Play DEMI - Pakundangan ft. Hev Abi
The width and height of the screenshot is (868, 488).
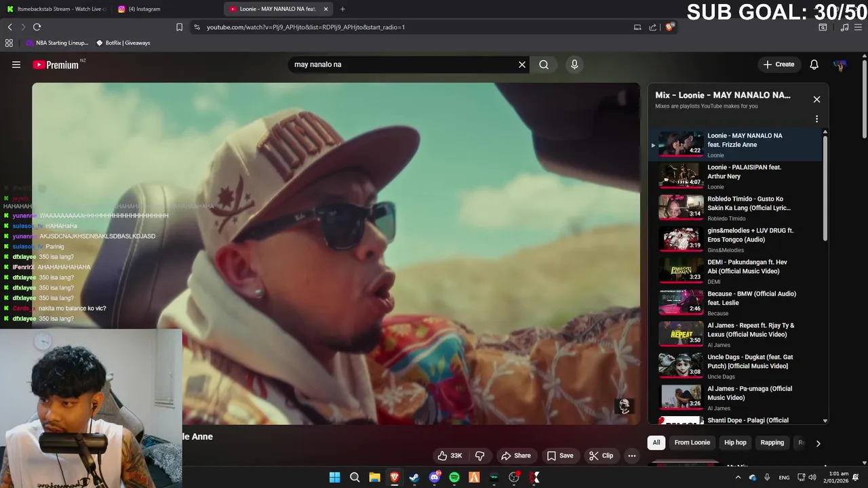tap(734, 271)
